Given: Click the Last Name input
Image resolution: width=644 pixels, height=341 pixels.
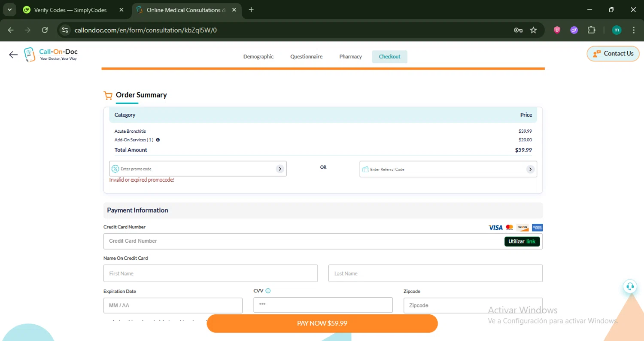Looking at the screenshot, I should point(435,273).
